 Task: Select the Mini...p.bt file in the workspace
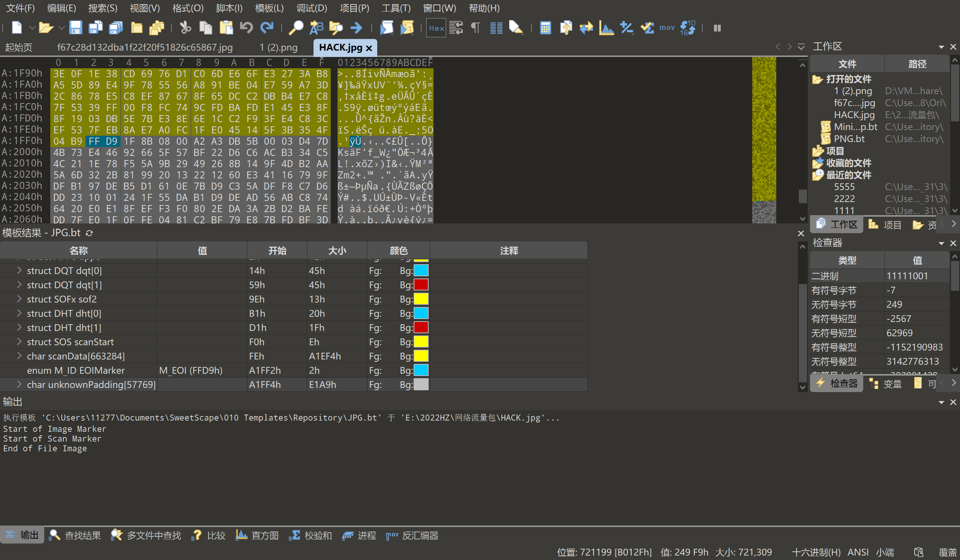(x=855, y=127)
